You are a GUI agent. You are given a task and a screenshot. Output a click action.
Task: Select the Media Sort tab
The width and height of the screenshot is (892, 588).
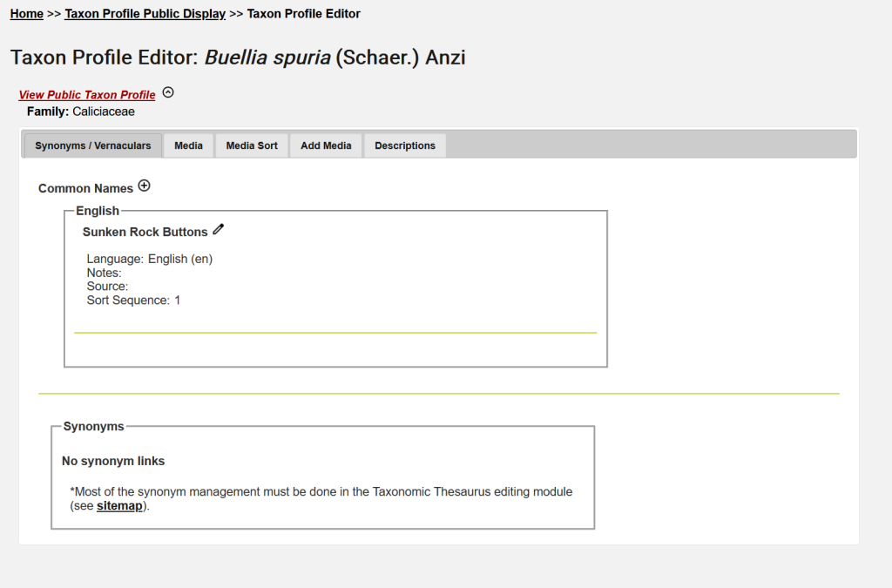point(252,145)
